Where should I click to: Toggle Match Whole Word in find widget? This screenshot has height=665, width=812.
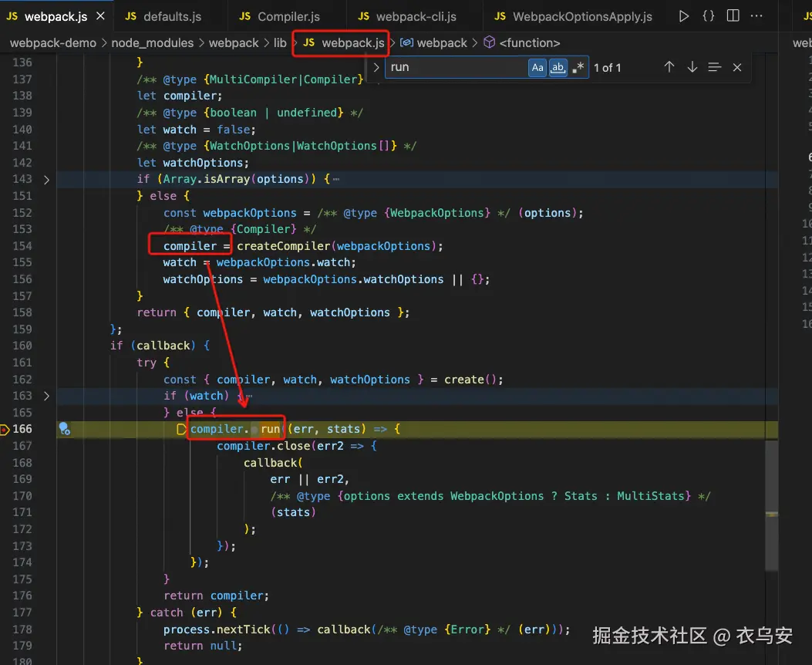click(x=558, y=68)
